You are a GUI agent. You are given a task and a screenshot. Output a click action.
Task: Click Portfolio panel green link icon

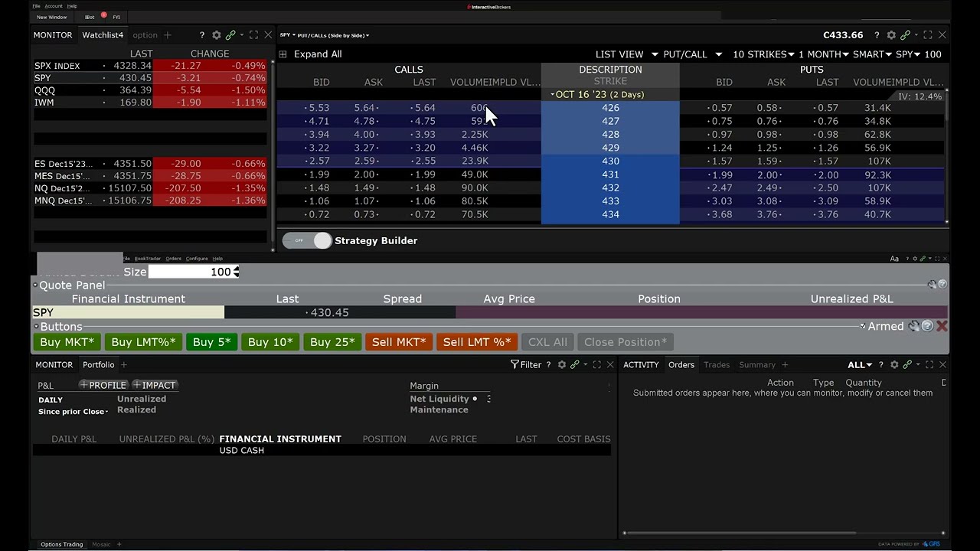[x=575, y=365]
